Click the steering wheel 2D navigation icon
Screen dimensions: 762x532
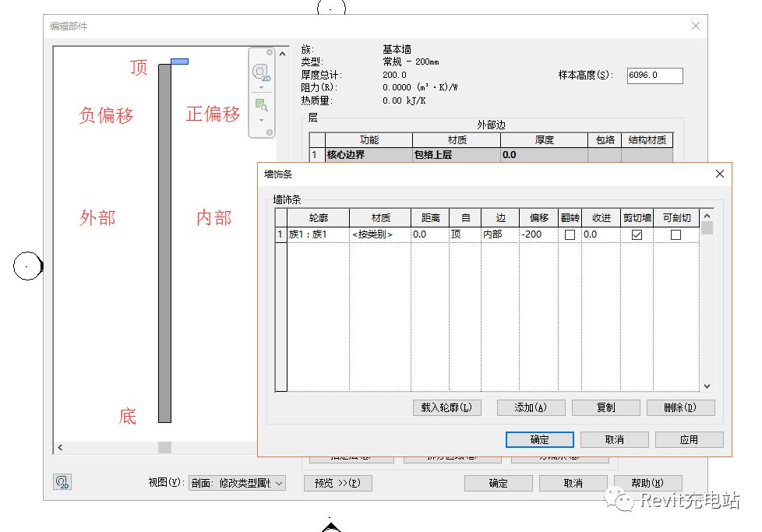262,72
